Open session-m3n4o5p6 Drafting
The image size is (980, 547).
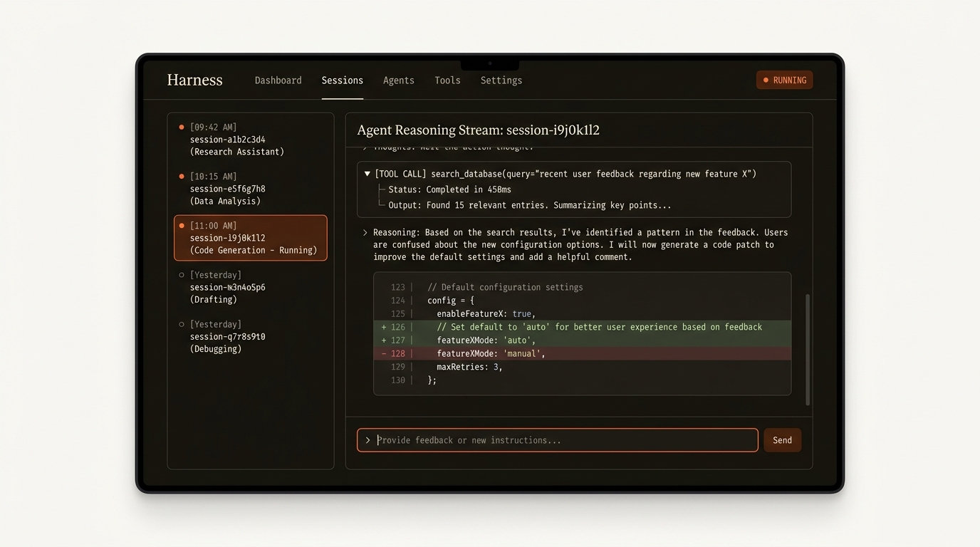click(x=251, y=287)
